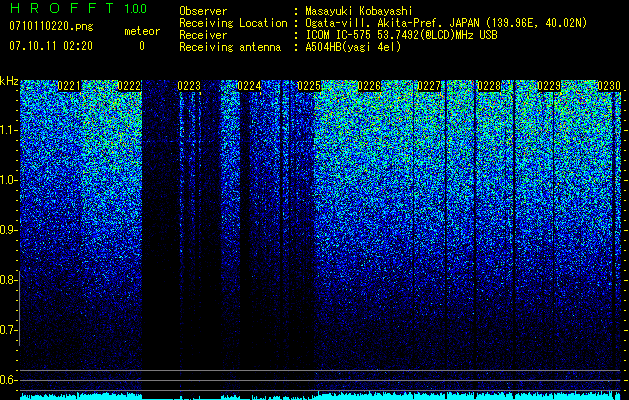Click the Receiving antenna label
The image size is (629, 400).
pos(230,47)
